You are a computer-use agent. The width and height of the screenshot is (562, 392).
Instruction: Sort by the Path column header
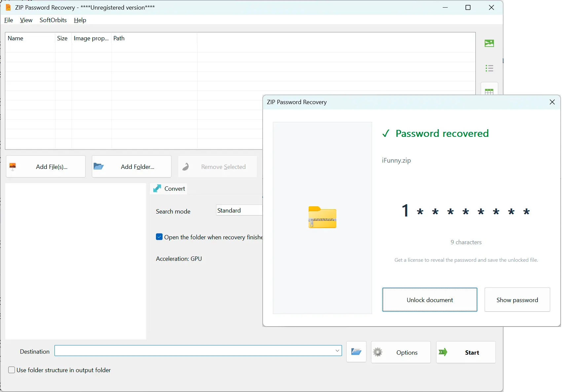click(154, 38)
